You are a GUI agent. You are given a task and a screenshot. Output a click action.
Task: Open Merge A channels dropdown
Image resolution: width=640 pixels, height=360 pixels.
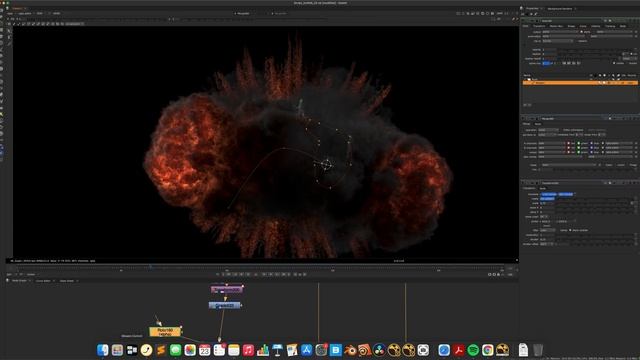tap(551, 143)
